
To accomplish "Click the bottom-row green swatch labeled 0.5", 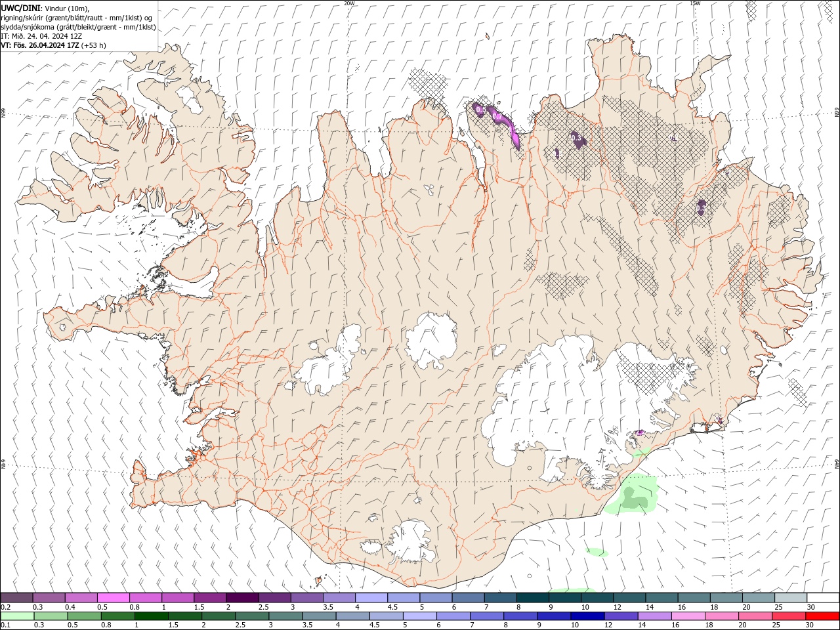I will pyautogui.click(x=85, y=616).
